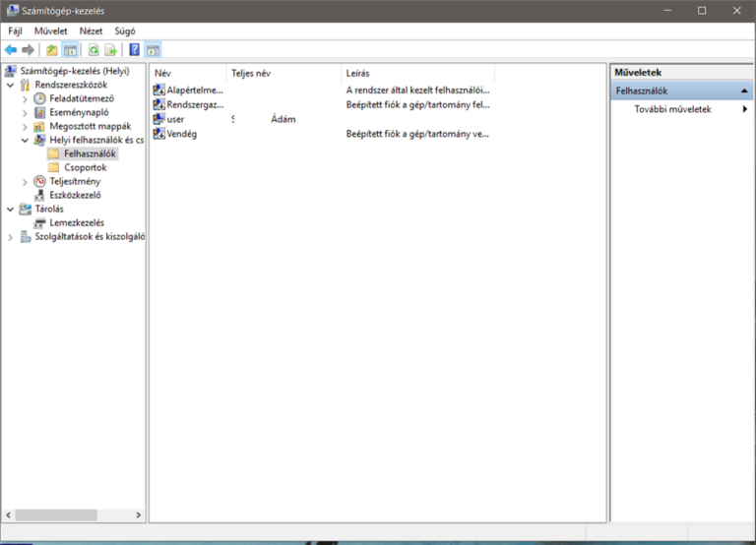
Task: Click Vendég's 'Beépített fiók' description text
Action: pyautogui.click(x=417, y=134)
